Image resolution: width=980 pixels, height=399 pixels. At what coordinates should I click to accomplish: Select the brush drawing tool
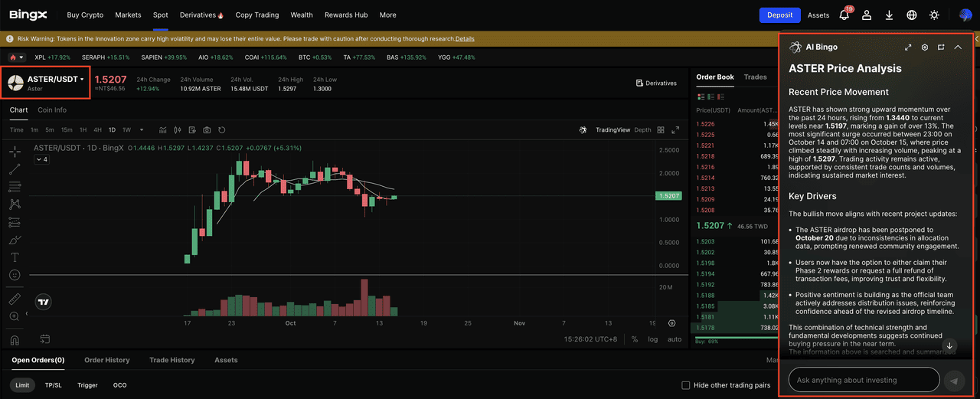tap(15, 240)
